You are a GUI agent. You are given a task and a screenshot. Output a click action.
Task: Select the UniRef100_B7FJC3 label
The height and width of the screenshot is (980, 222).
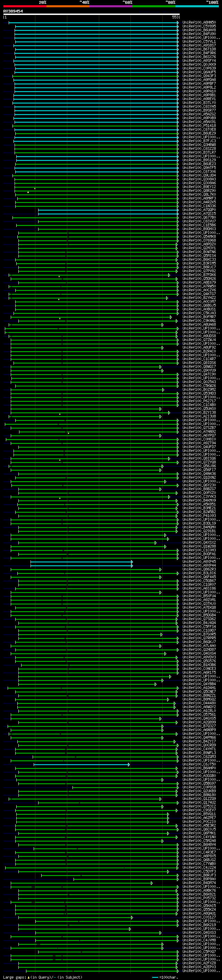199,141
